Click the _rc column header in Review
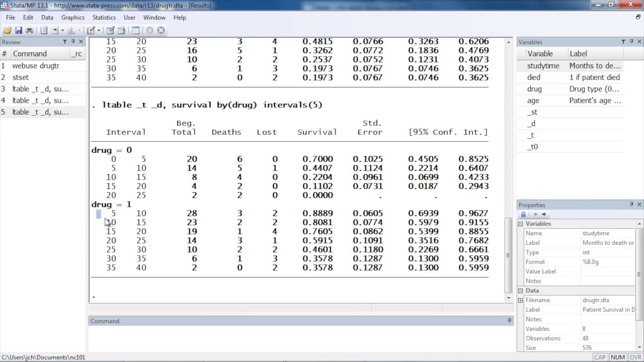 point(77,54)
